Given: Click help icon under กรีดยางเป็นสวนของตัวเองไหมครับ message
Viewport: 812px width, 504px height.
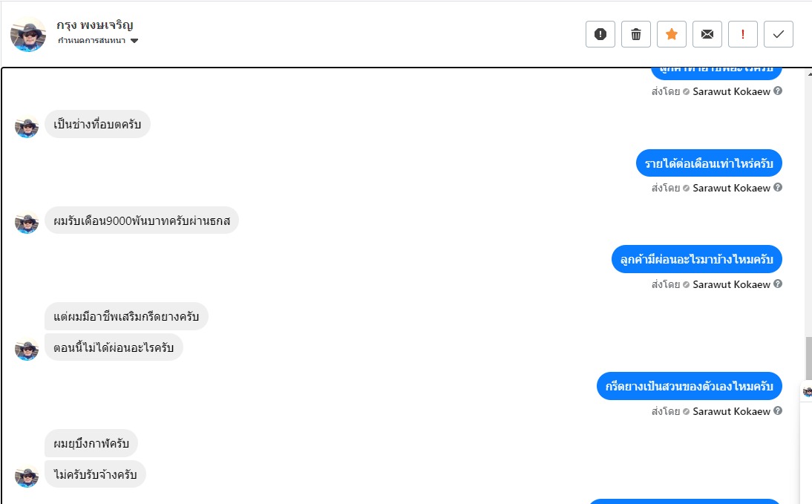Looking at the screenshot, I should pos(778,411).
